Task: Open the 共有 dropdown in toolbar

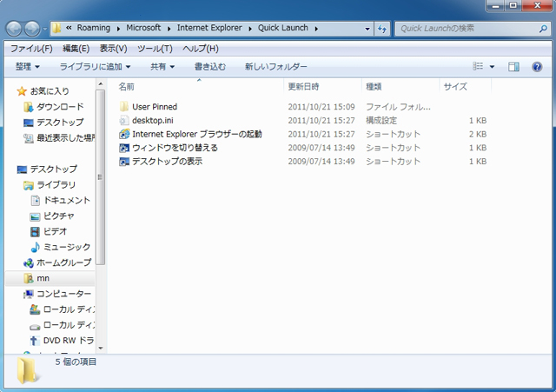Action: [x=162, y=67]
